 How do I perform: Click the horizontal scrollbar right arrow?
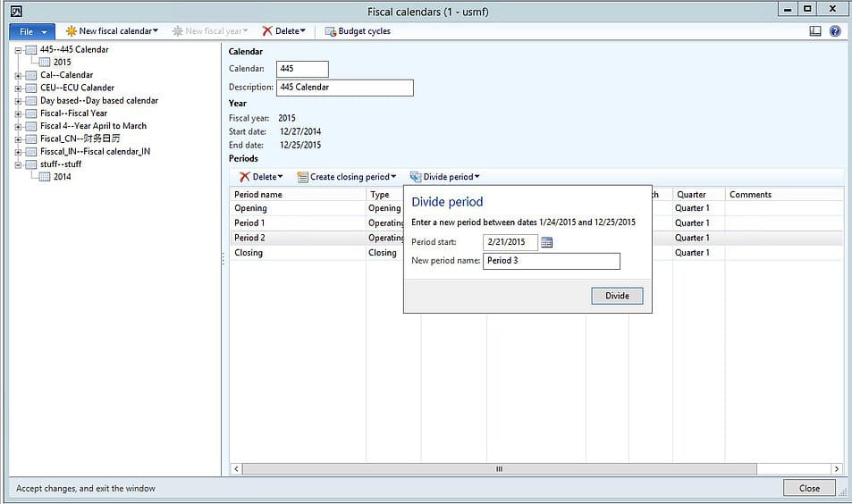837,468
